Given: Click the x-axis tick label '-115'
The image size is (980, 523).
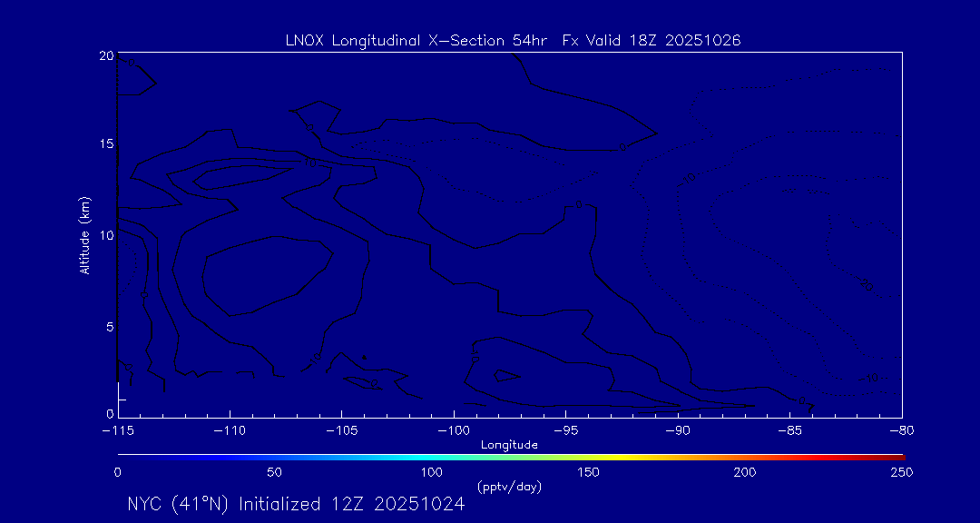Looking at the screenshot, I should 117,429.
